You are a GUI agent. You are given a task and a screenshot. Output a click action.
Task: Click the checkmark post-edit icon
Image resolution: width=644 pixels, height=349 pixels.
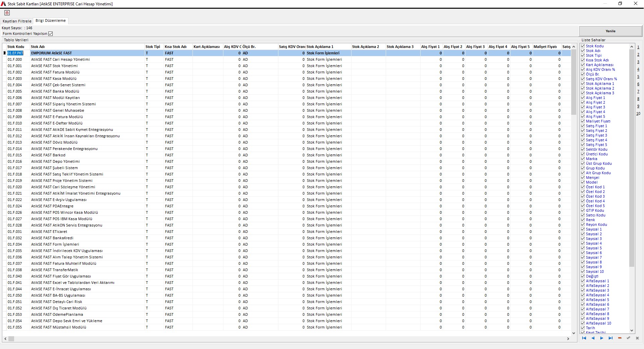pyautogui.click(x=628, y=338)
